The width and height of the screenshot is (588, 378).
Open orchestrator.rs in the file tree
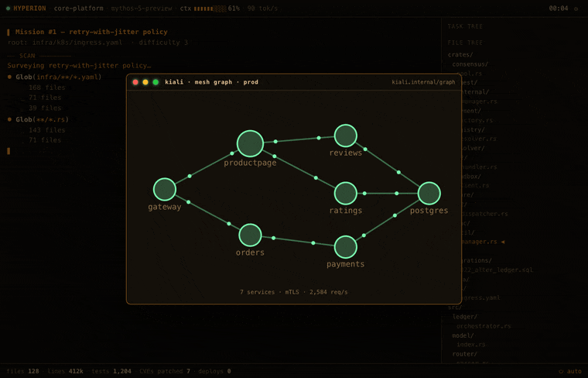tap(484, 326)
